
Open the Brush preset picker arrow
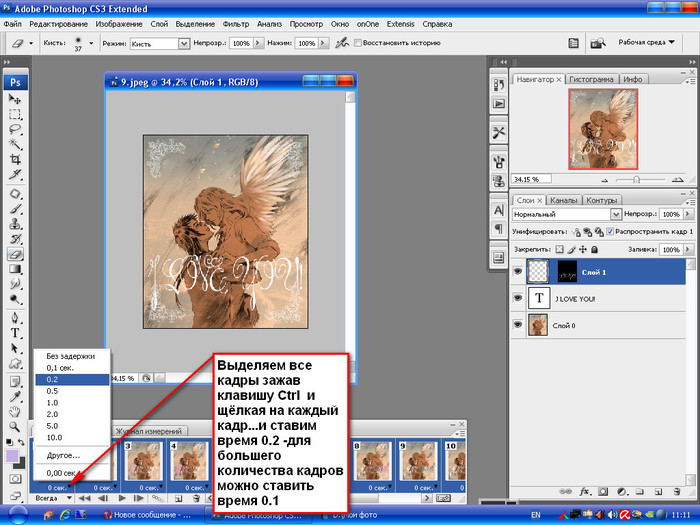(x=91, y=43)
